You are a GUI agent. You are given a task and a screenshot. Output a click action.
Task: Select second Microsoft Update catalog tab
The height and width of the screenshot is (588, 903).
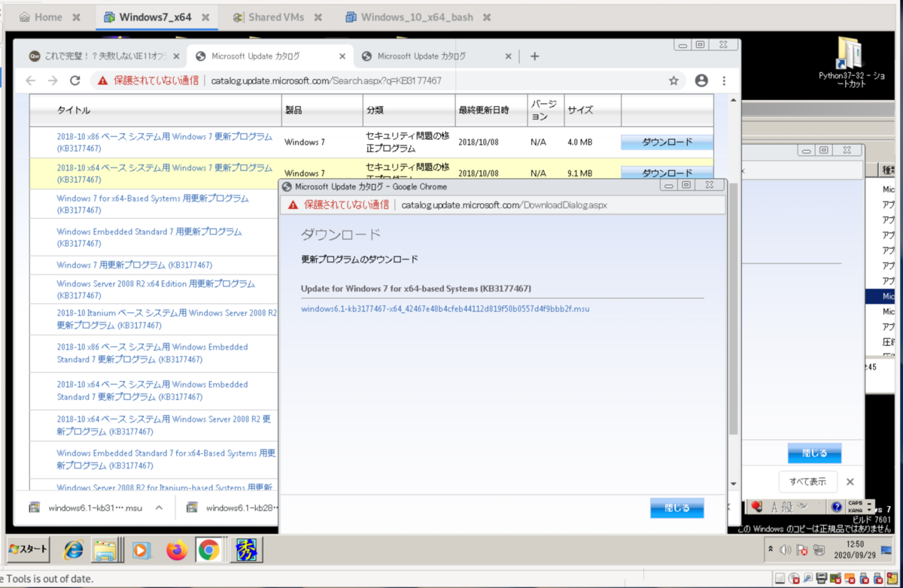click(271, 56)
